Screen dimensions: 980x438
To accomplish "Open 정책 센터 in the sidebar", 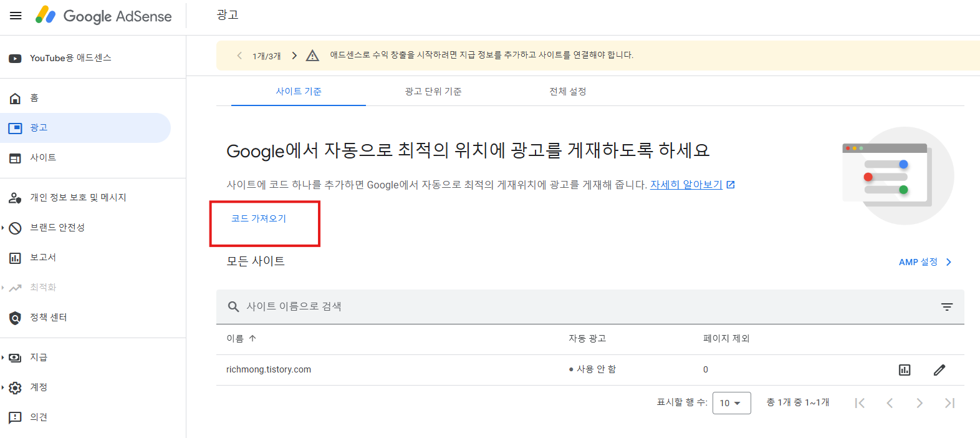I will (x=49, y=318).
